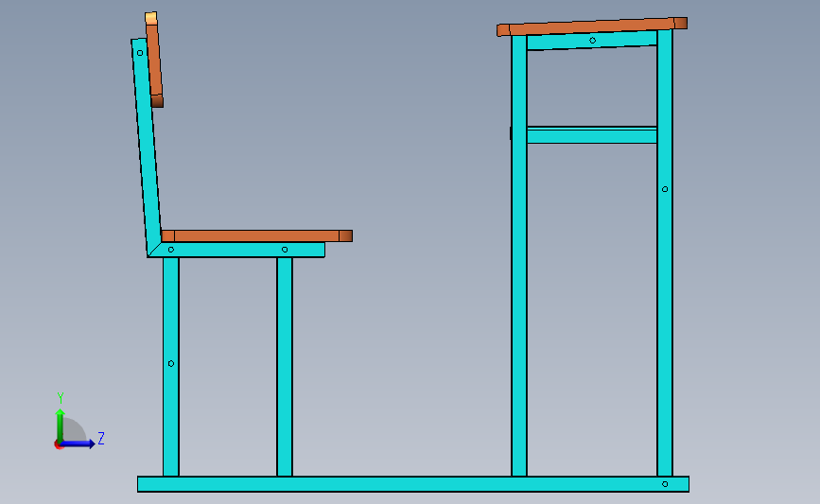
Task: Pick the hole on the chair back post
Action: tap(140, 53)
